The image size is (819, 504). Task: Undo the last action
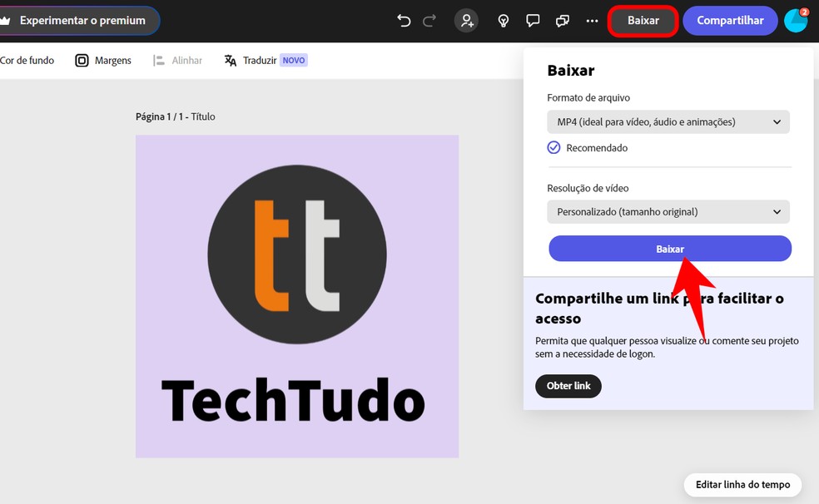pos(404,22)
